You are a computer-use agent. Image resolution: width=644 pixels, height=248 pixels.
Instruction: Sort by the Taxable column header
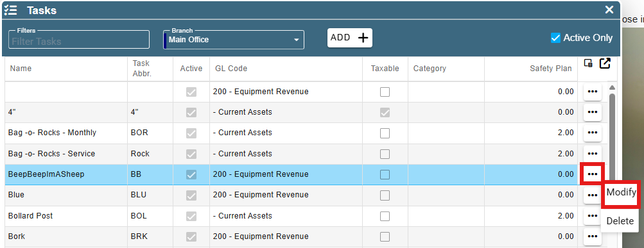385,69
